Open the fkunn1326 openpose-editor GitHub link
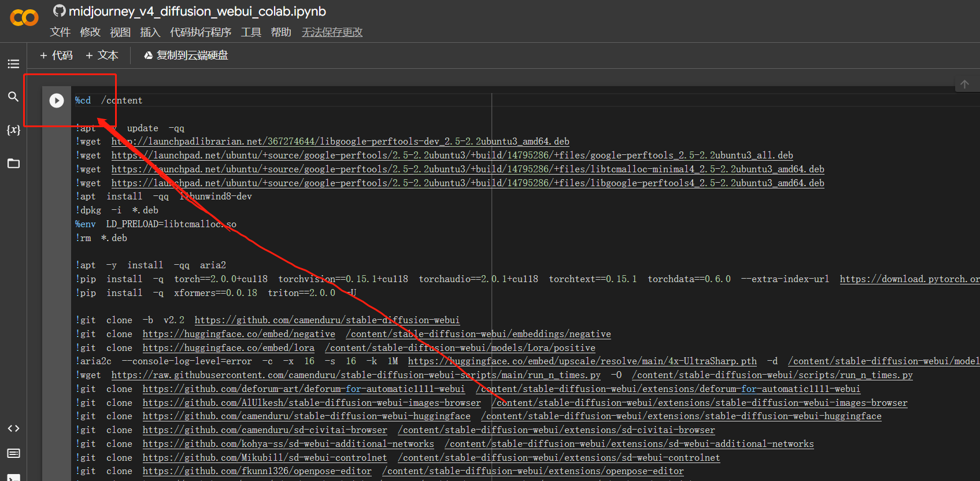Image resolution: width=980 pixels, height=481 pixels. [257, 471]
